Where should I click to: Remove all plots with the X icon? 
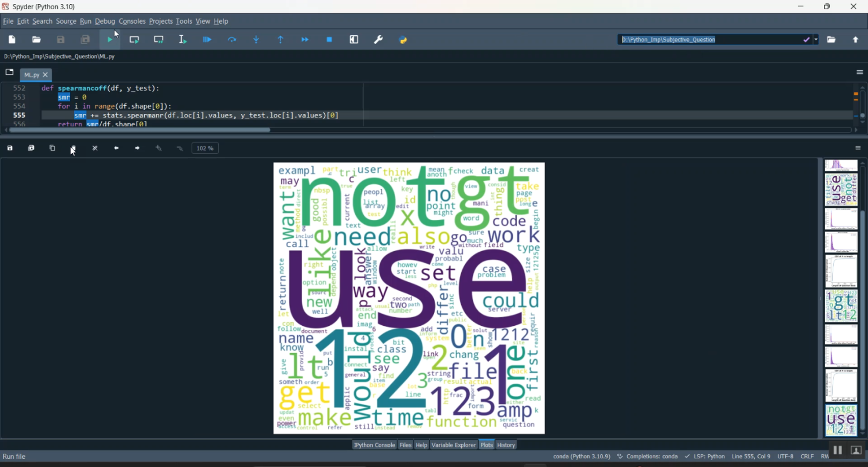[95, 148]
